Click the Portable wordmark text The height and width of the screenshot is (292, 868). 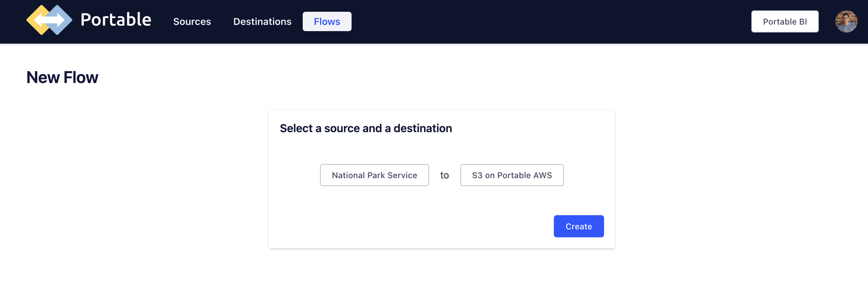[116, 20]
